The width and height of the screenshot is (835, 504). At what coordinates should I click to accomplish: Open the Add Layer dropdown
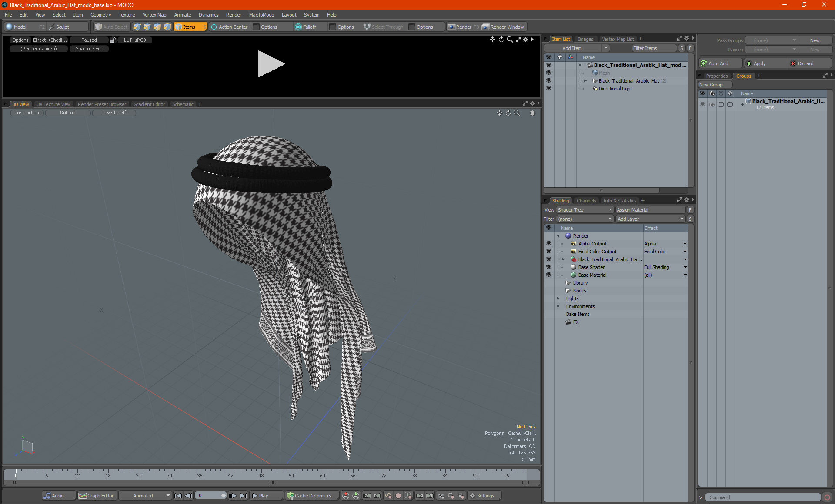[x=650, y=219]
